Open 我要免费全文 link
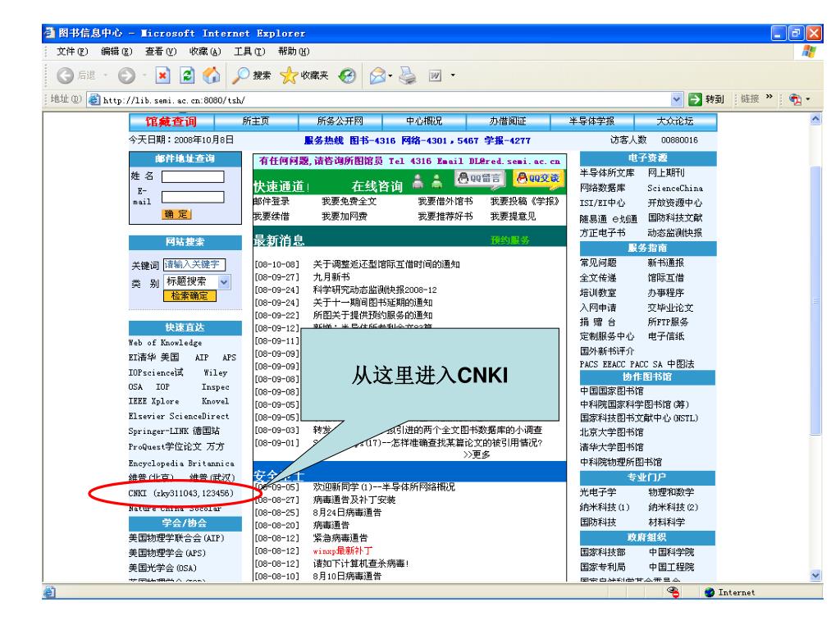The image size is (840, 630). (x=349, y=202)
